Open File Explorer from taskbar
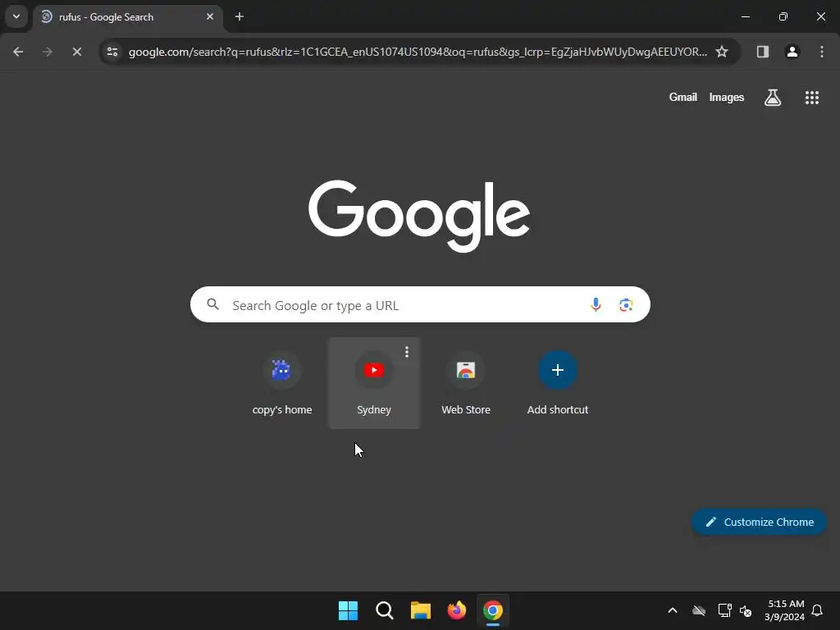The width and height of the screenshot is (840, 630). point(421,610)
